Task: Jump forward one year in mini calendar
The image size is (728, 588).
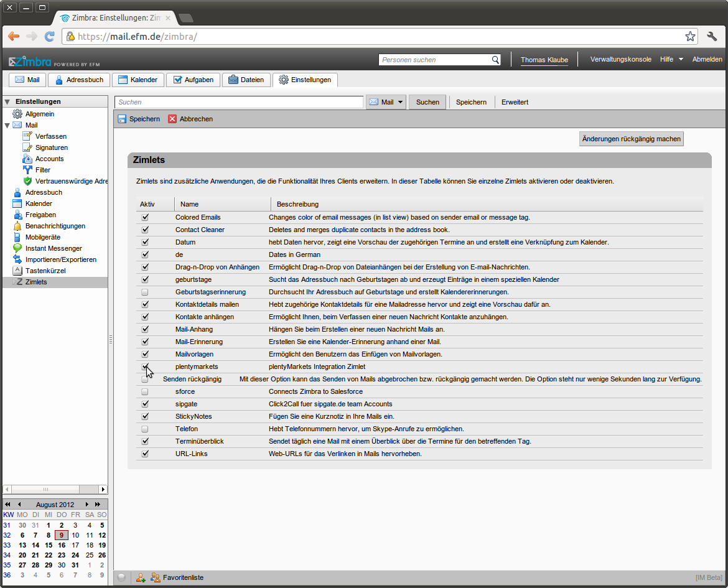Action: click(x=98, y=505)
